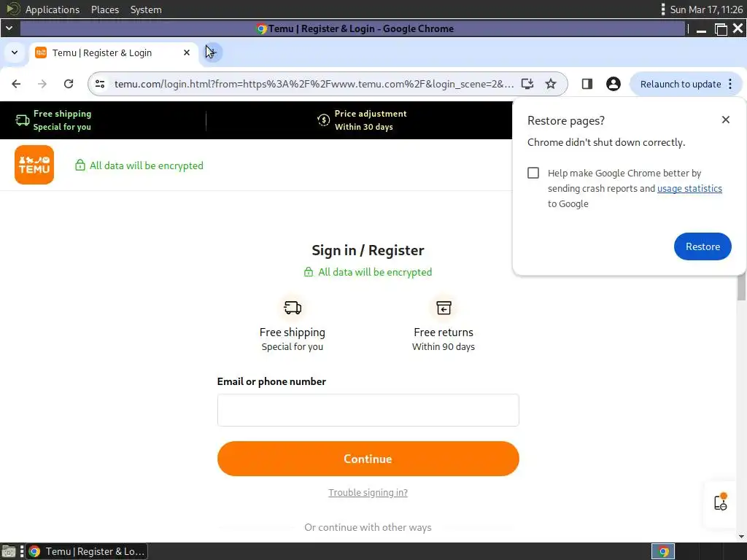This screenshot has height=560, width=747.
Task: Click 'Or continue with other ways' text
Action: click(x=368, y=527)
